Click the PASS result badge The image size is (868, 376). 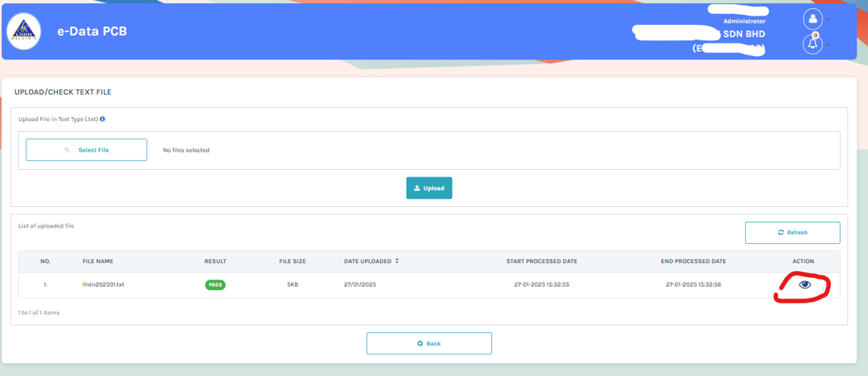point(215,284)
